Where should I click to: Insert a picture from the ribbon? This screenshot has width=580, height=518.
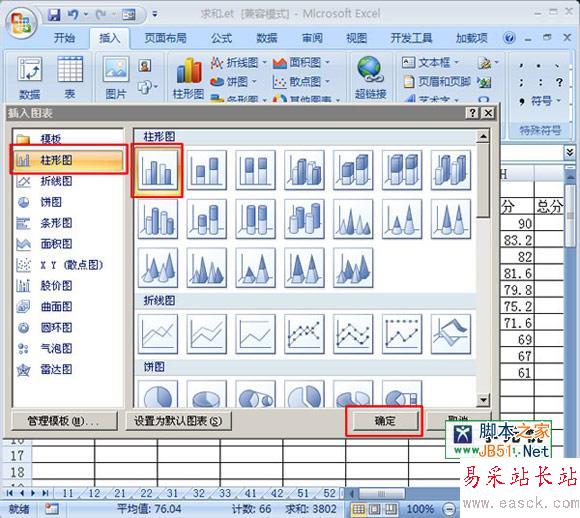pyautogui.click(x=116, y=78)
